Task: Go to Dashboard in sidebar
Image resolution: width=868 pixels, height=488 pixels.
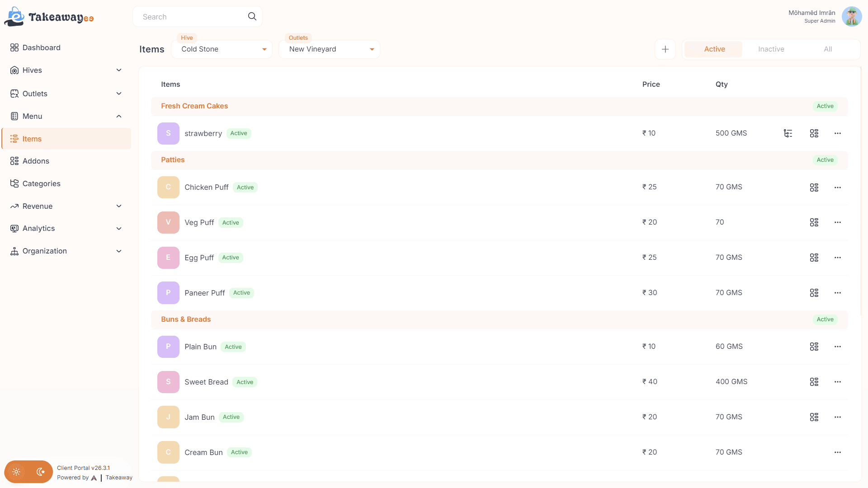Action: (x=66, y=47)
